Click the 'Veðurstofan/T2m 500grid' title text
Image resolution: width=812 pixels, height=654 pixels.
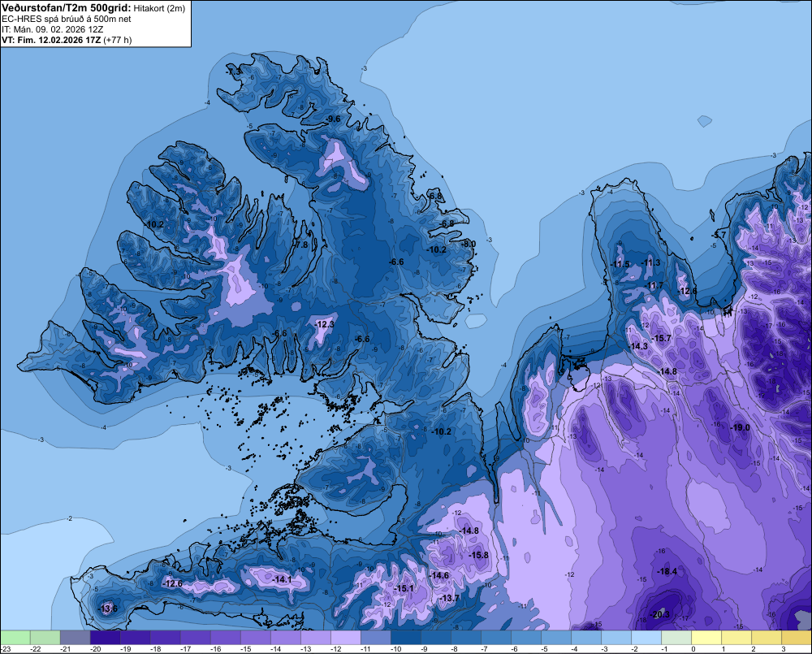[66, 8]
